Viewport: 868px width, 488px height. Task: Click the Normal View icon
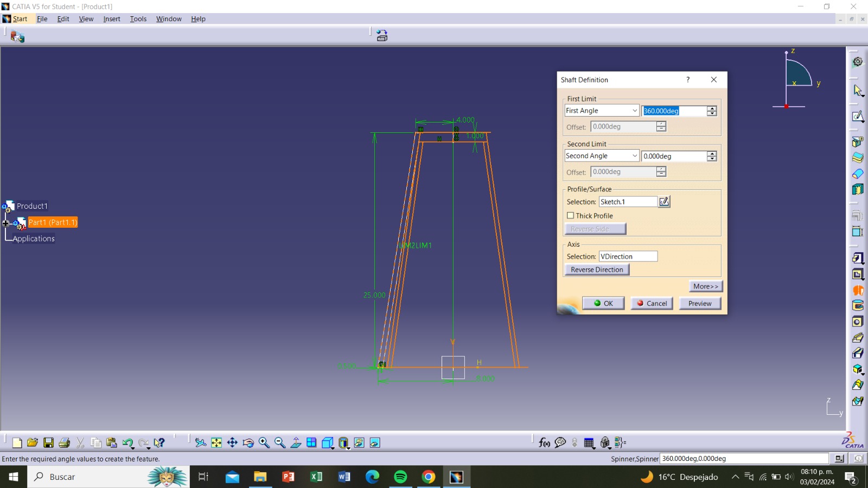pyautogui.click(x=296, y=443)
